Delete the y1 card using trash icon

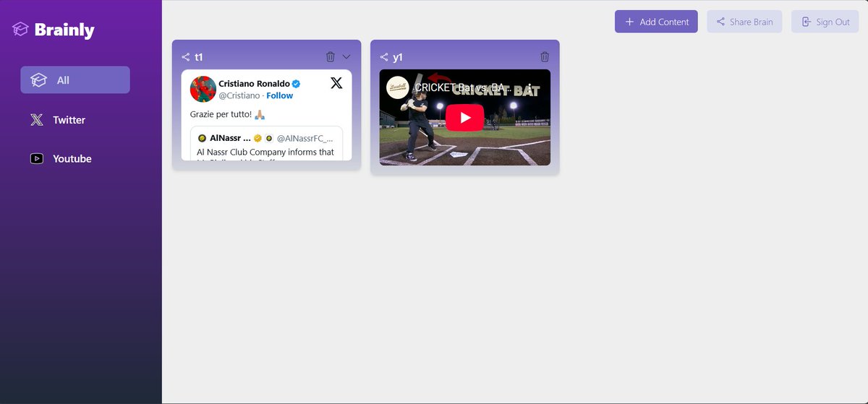tap(545, 56)
